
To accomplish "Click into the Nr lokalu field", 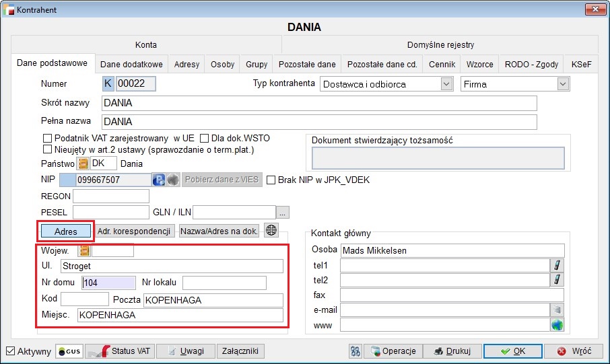I will (x=224, y=283).
